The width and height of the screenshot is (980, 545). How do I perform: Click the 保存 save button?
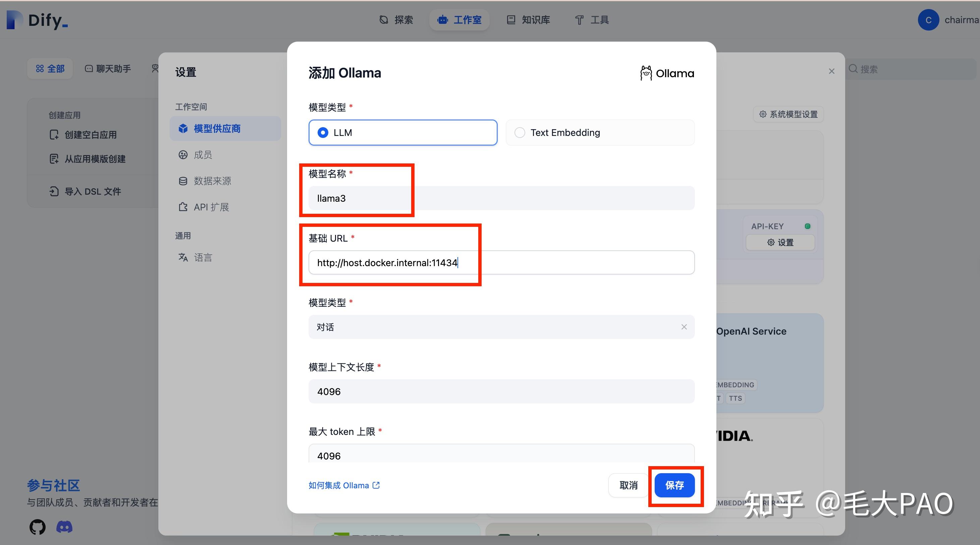click(x=674, y=485)
